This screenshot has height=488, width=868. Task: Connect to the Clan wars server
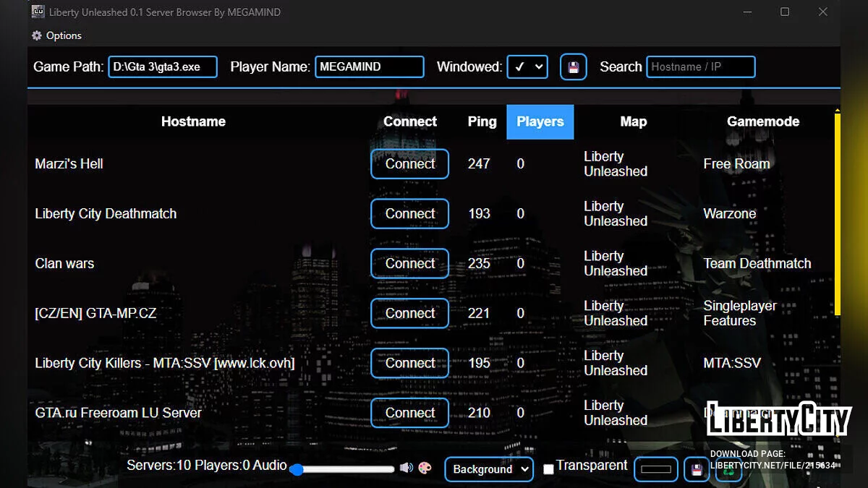point(409,264)
